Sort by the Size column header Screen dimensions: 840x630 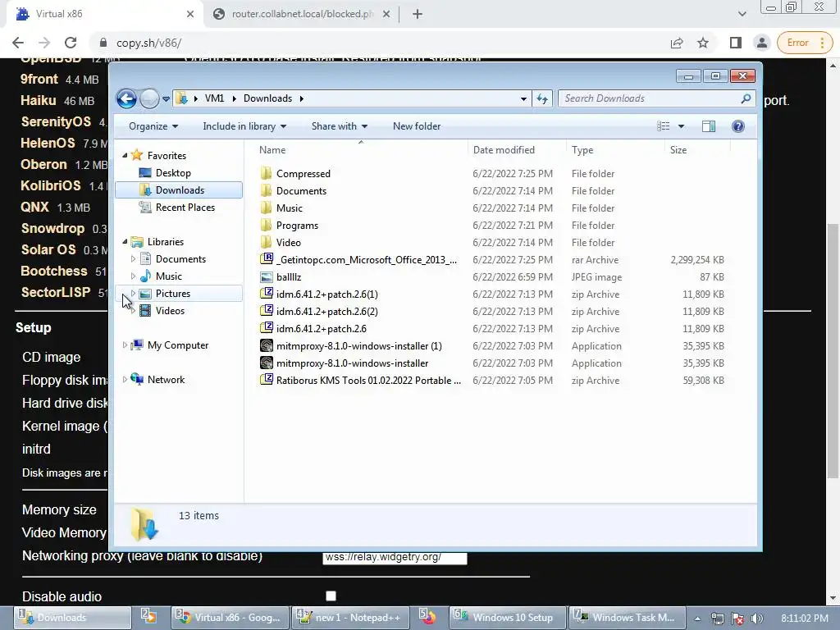(x=678, y=150)
